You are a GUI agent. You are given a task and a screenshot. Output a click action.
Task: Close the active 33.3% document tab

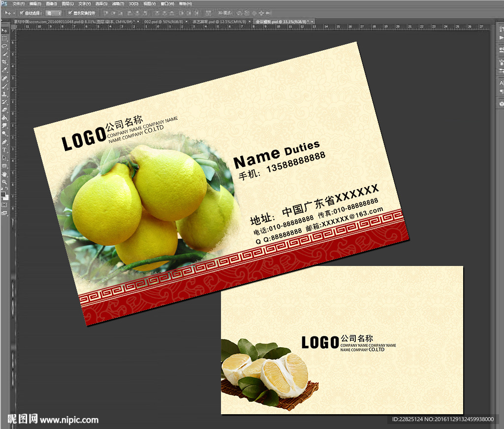(x=312, y=22)
